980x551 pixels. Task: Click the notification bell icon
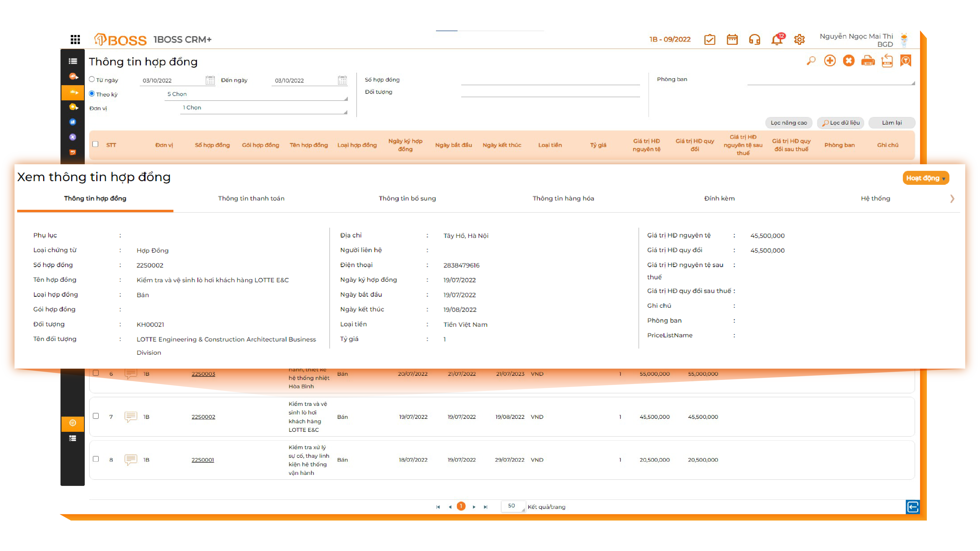coord(776,40)
